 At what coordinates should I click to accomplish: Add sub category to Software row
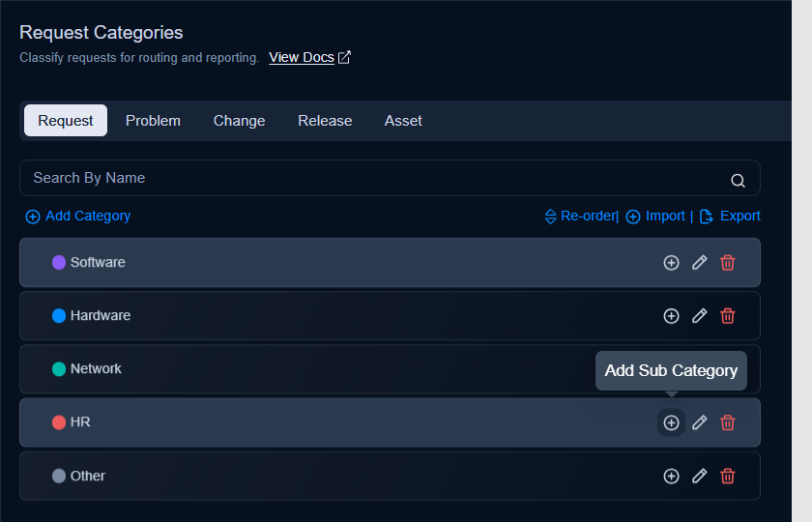pos(671,263)
